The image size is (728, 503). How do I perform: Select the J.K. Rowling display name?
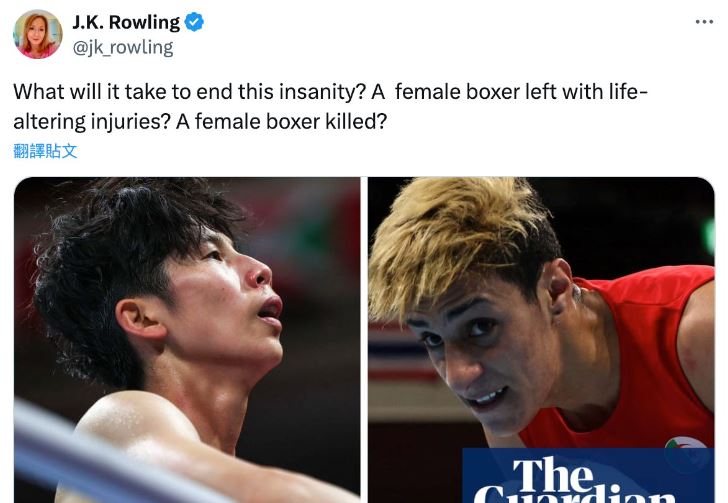point(126,22)
